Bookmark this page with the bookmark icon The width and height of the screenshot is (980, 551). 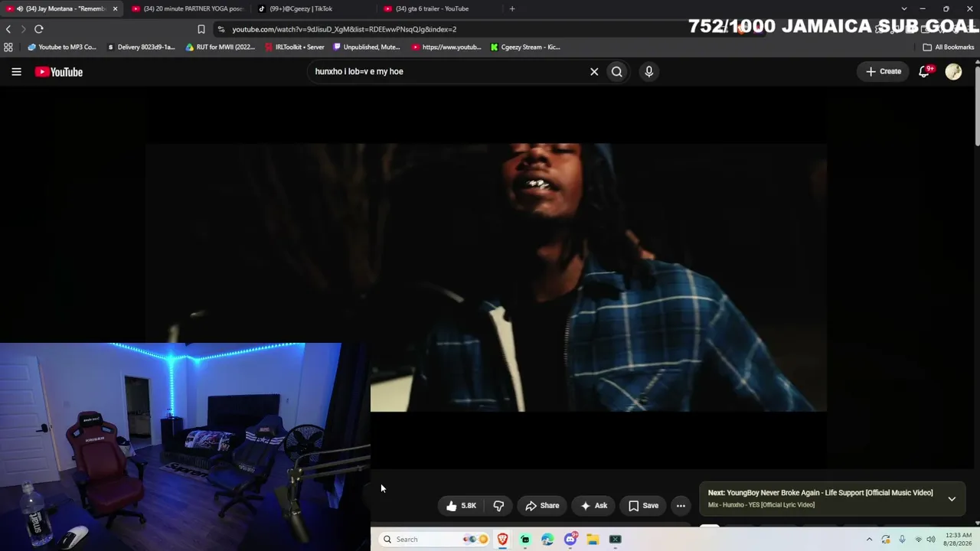pos(201,29)
